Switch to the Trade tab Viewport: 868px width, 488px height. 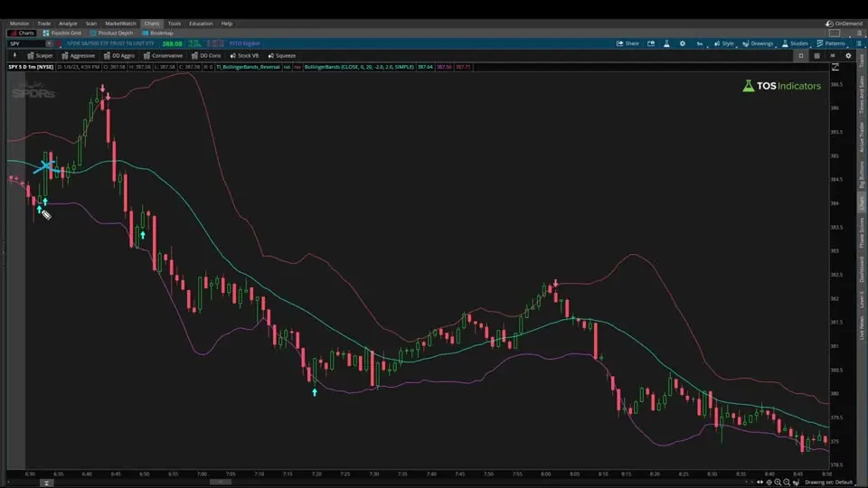(43, 23)
